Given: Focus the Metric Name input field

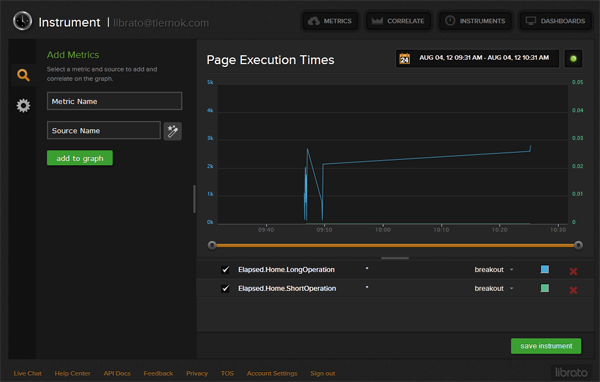Looking at the screenshot, I should [114, 101].
